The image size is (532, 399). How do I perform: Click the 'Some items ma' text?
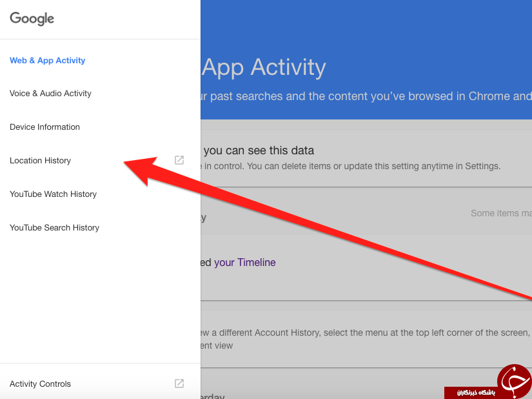tap(501, 213)
